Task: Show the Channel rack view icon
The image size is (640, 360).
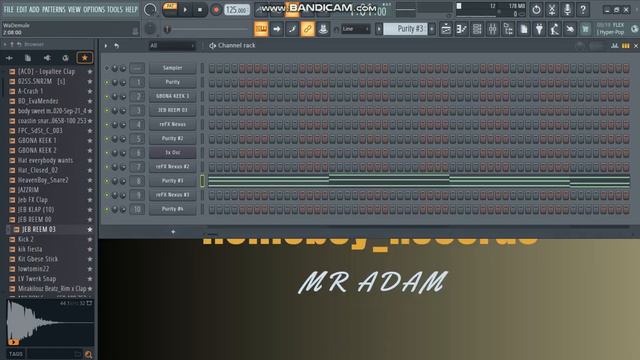Action: 477,29
